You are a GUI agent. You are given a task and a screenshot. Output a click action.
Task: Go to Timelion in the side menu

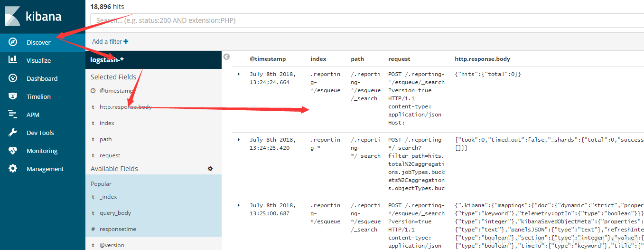tap(38, 96)
